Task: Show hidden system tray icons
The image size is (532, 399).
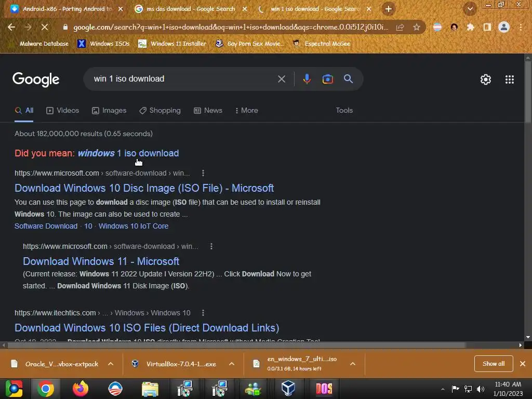Action: [x=443, y=389]
